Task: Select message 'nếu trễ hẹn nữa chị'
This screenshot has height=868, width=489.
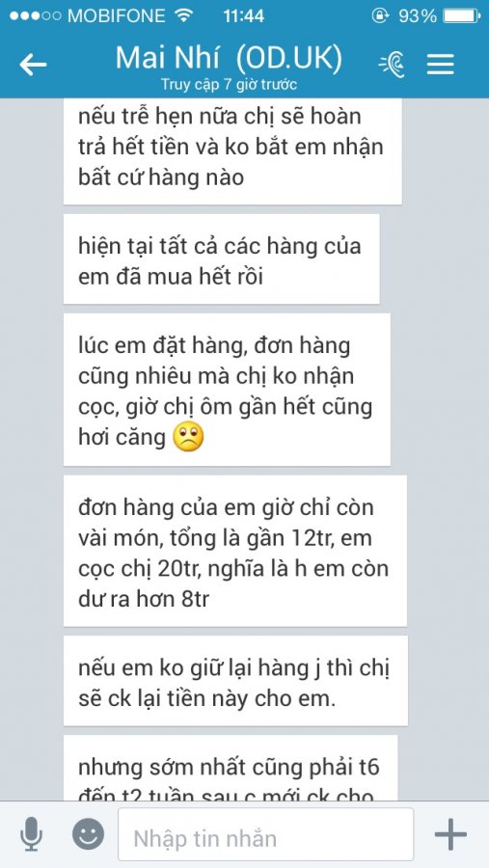Action: 232,151
